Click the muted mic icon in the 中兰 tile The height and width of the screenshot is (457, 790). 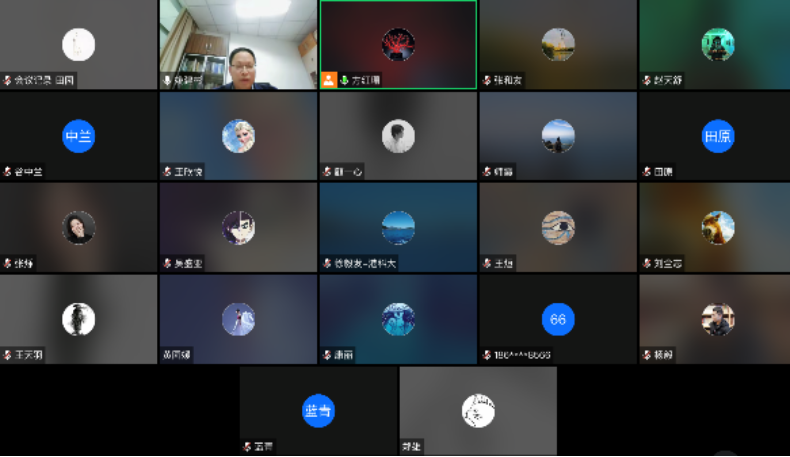(x=8, y=172)
